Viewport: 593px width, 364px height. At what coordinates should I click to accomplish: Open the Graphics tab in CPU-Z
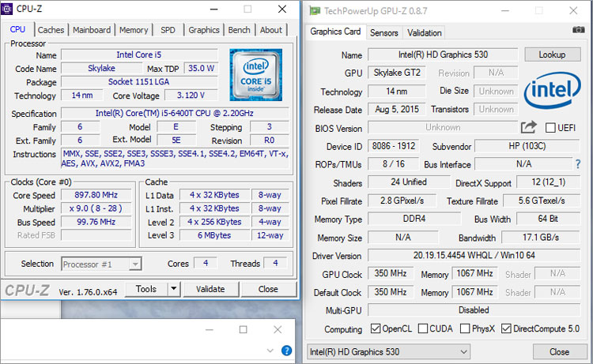[x=204, y=30]
